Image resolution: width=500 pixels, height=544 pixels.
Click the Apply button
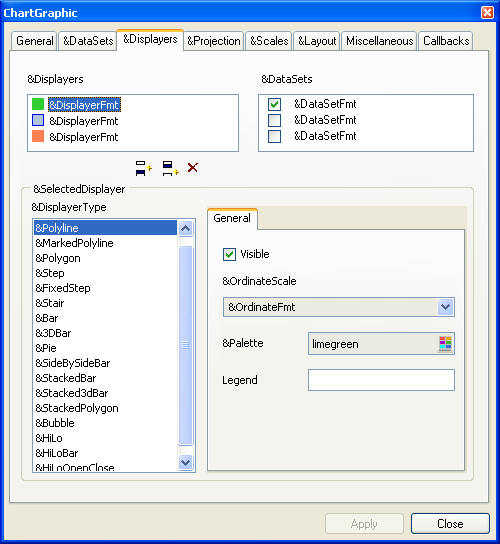click(x=364, y=524)
